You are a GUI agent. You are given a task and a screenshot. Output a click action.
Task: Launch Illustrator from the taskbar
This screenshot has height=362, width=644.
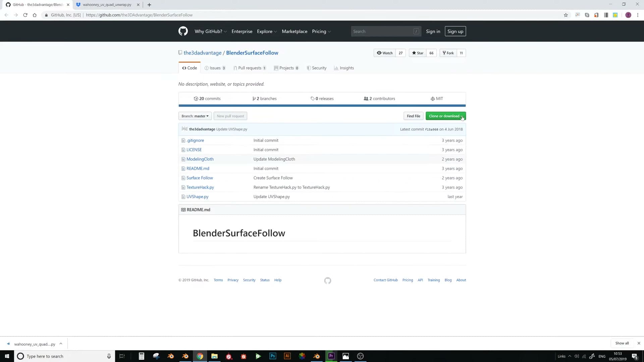point(287,356)
